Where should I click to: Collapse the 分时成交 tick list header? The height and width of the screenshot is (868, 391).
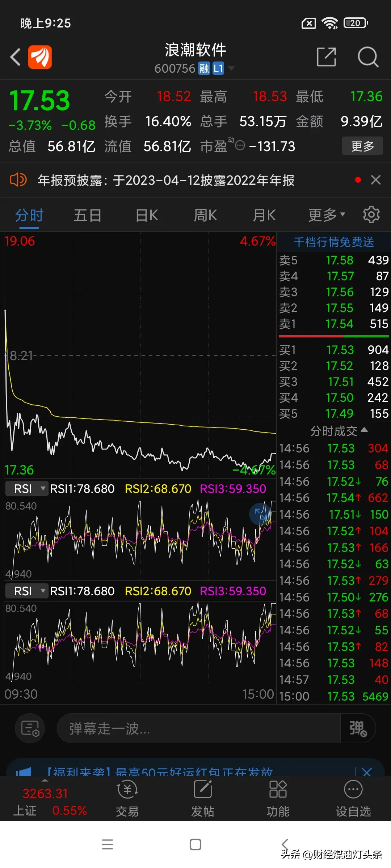point(339,431)
